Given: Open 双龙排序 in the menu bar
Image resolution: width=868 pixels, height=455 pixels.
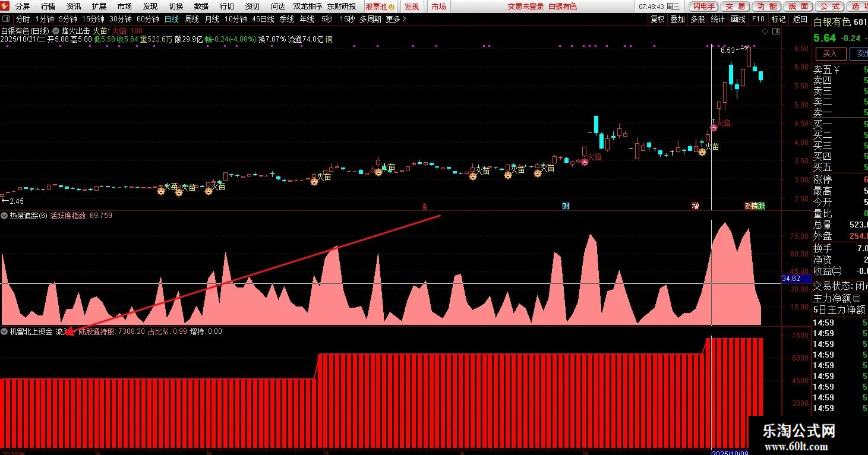Looking at the screenshot, I should (308, 7).
